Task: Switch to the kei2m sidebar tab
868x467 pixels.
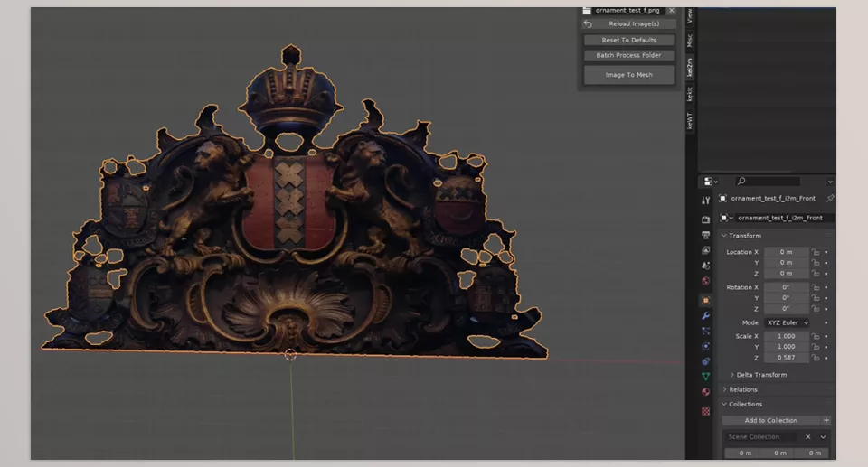Action: [690, 67]
